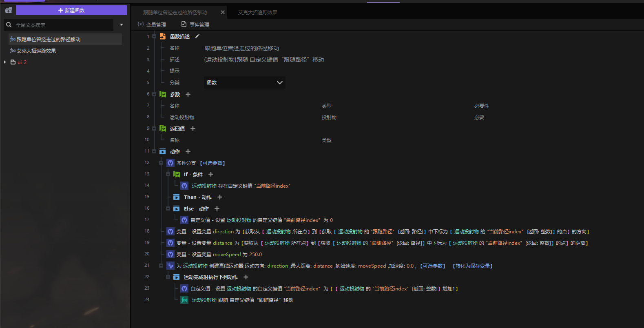Click 转化为保存变量 link
The height and width of the screenshot is (328, 644).
point(473,266)
